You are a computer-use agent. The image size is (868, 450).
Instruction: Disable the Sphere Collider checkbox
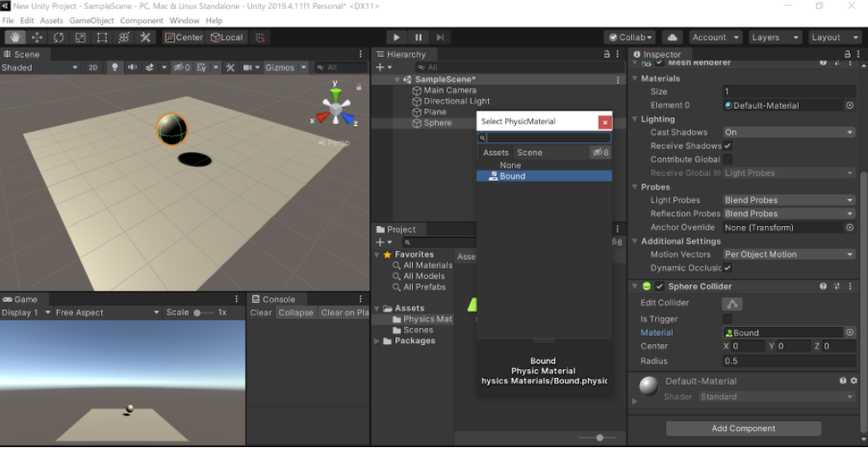tap(659, 287)
